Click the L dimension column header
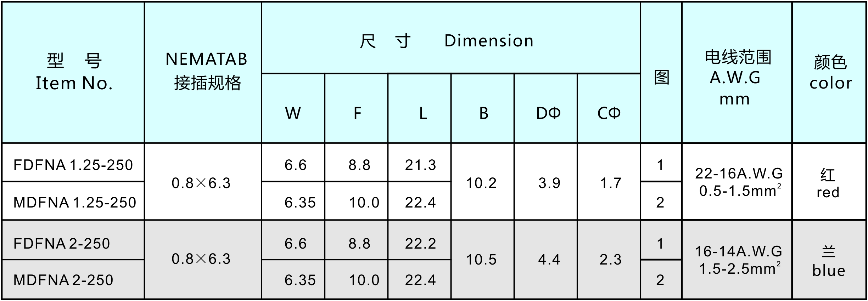The height and width of the screenshot is (301, 868). (422, 113)
